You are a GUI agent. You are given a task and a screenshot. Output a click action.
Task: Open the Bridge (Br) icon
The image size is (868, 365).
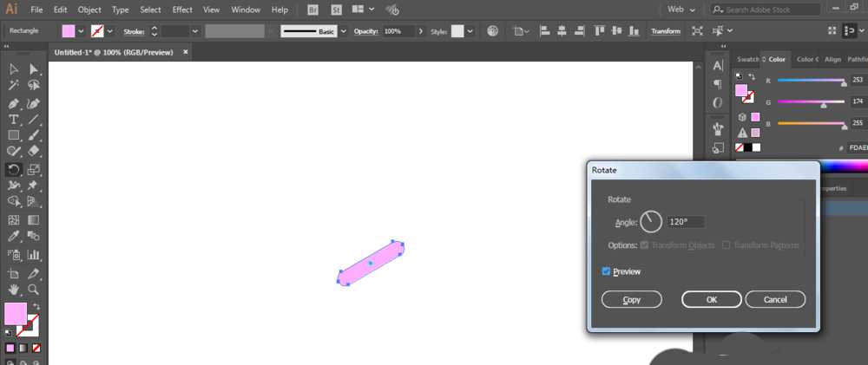312,10
